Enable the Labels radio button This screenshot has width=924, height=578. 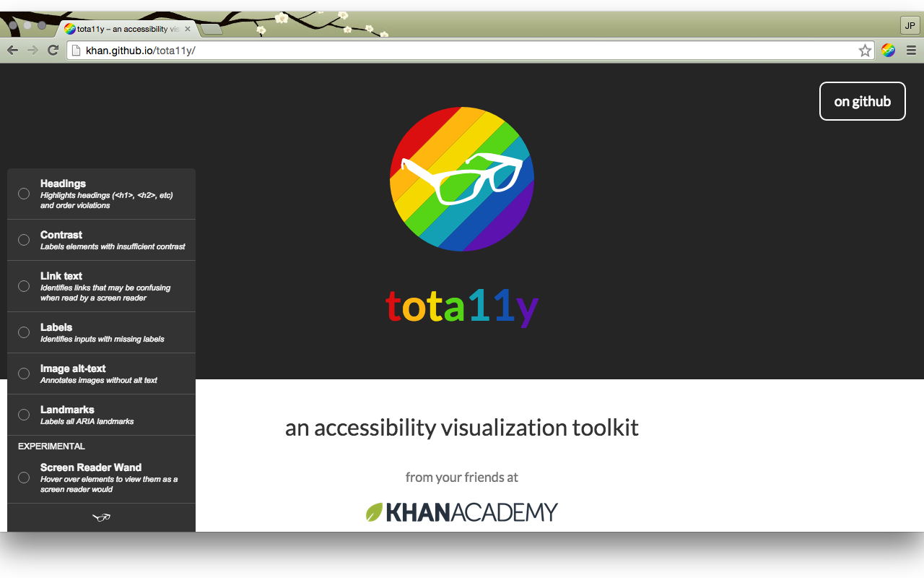coord(24,332)
